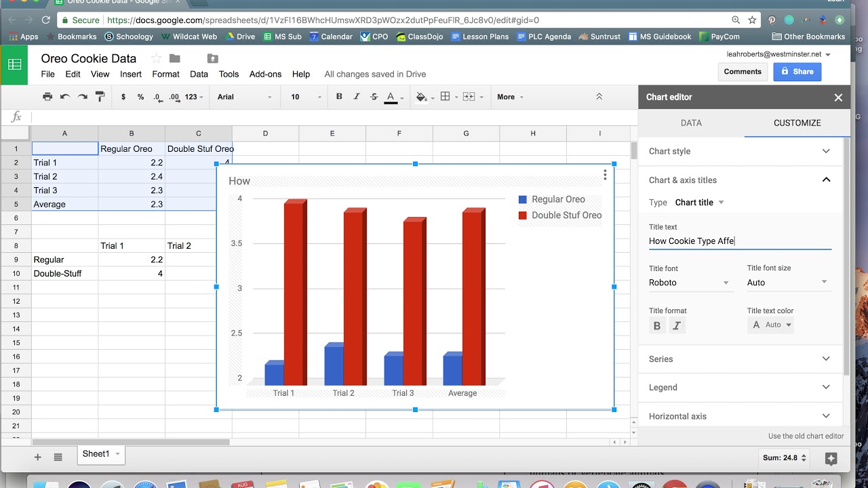Open the Title text color dropdown

point(772,325)
